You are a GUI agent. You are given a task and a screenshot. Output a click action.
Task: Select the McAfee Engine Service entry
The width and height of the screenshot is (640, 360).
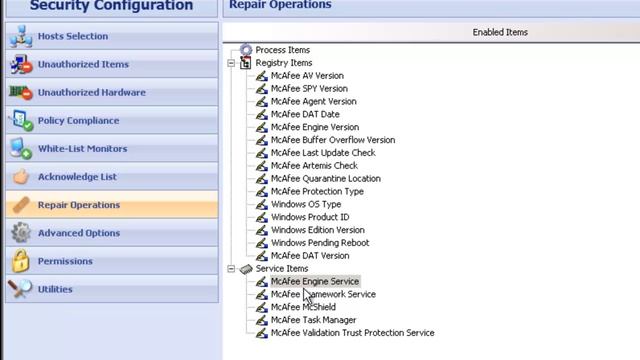tap(315, 282)
